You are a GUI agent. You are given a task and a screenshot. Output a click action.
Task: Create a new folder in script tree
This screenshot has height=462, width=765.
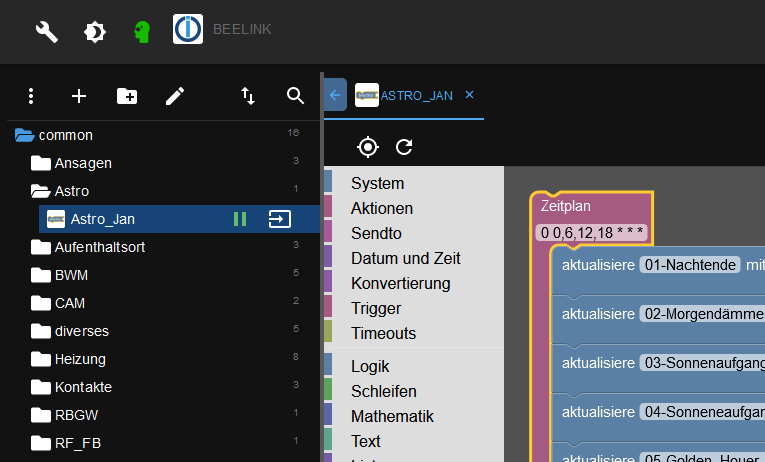(x=127, y=96)
